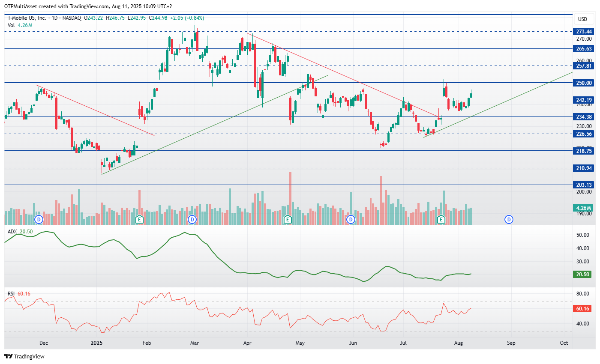Screen dimensions: 600x364
Task: Click the USD currency label
Action: [x=582, y=19]
